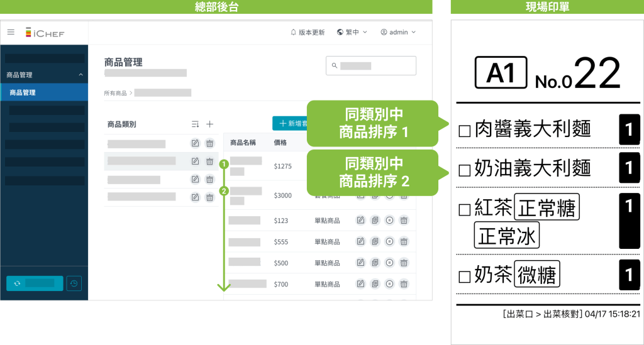Duplicate the $555 product using copy icon
Screen dimensions: 644x345
(x=375, y=241)
